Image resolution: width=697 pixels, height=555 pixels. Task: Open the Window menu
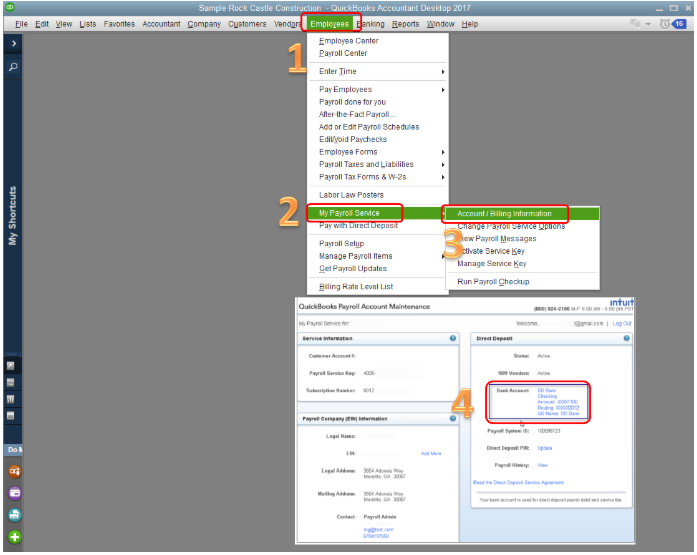point(441,24)
